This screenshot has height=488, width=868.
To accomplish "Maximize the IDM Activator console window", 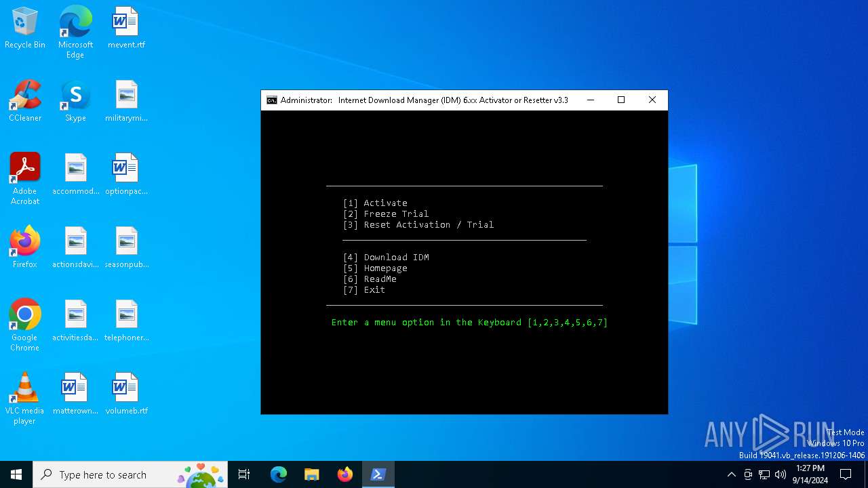I will click(621, 100).
